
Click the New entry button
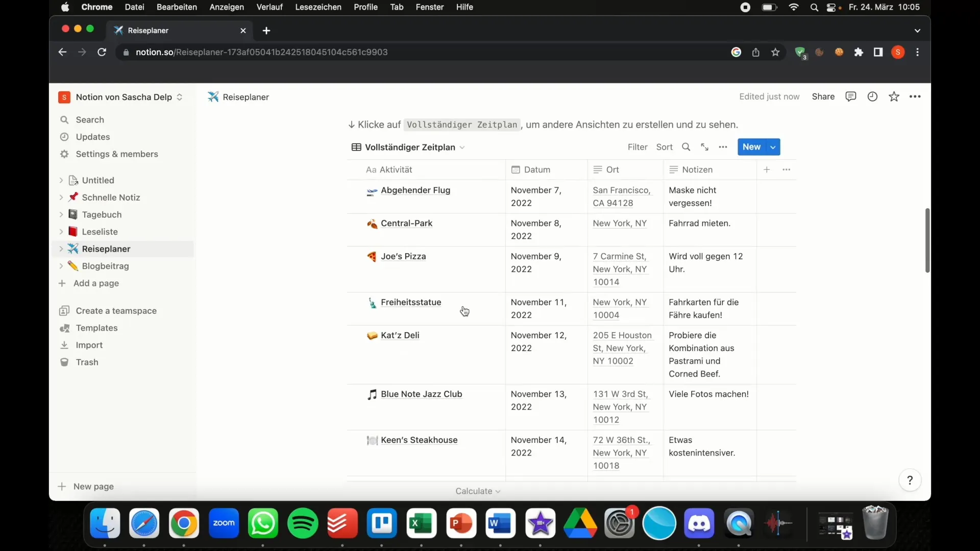(751, 146)
